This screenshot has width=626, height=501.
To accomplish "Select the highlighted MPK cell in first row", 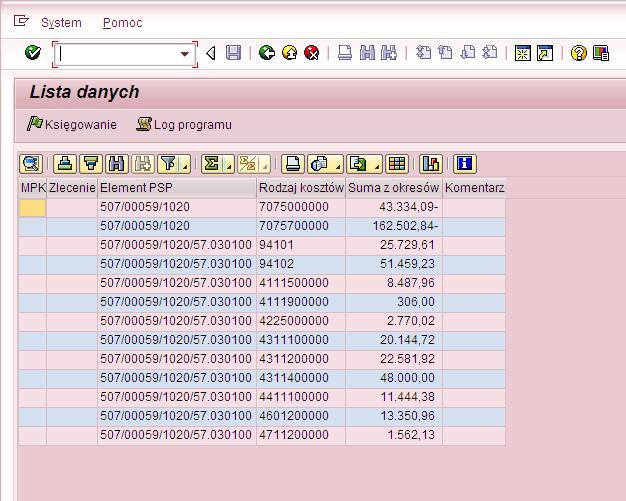I will click(x=32, y=208).
